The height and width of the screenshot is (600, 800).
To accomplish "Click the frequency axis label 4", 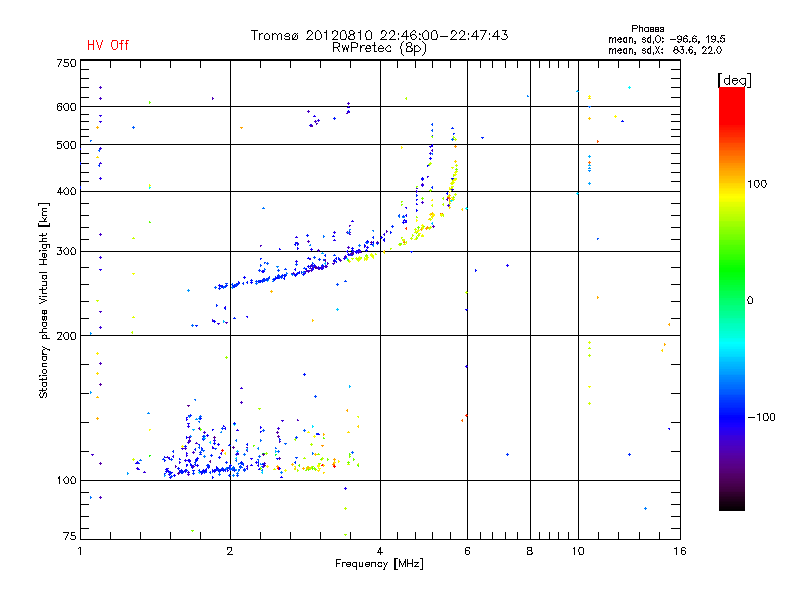I will (x=380, y=551).
